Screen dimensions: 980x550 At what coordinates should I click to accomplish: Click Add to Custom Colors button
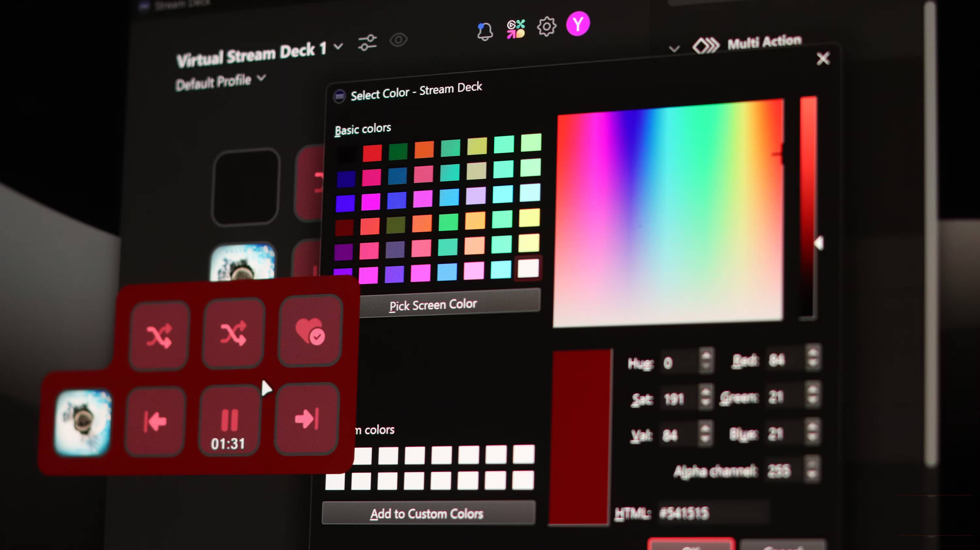426,514
